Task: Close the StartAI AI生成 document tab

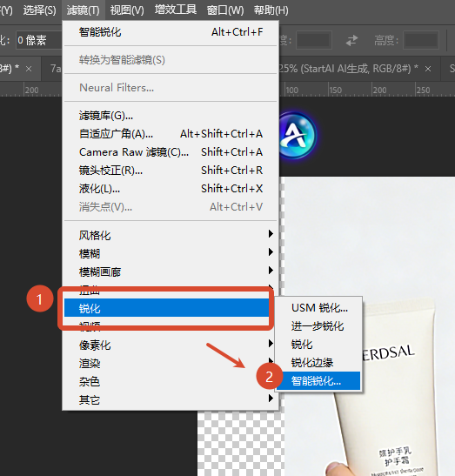Action: click(428, 70)
